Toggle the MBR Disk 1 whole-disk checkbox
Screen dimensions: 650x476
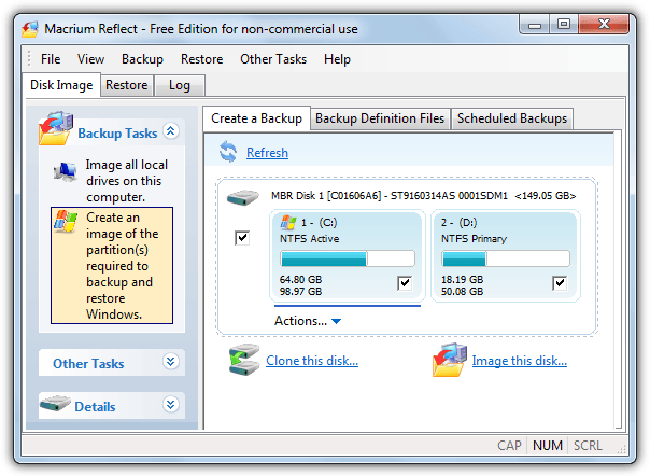(242, 238)
